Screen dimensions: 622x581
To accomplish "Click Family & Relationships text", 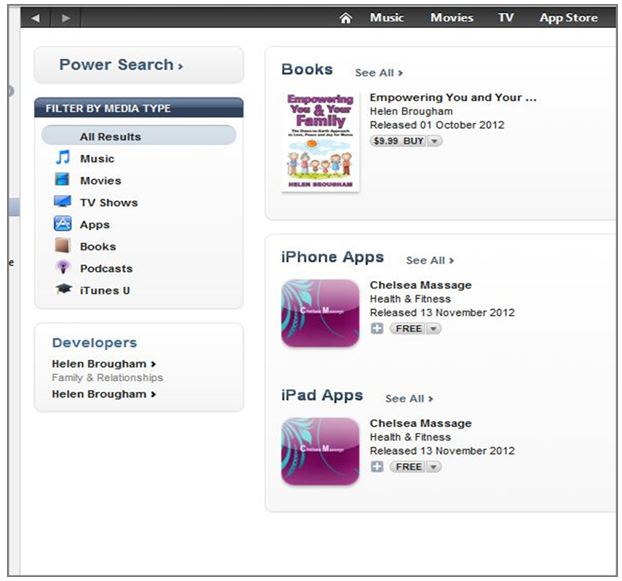I will [x=108, y=378].
